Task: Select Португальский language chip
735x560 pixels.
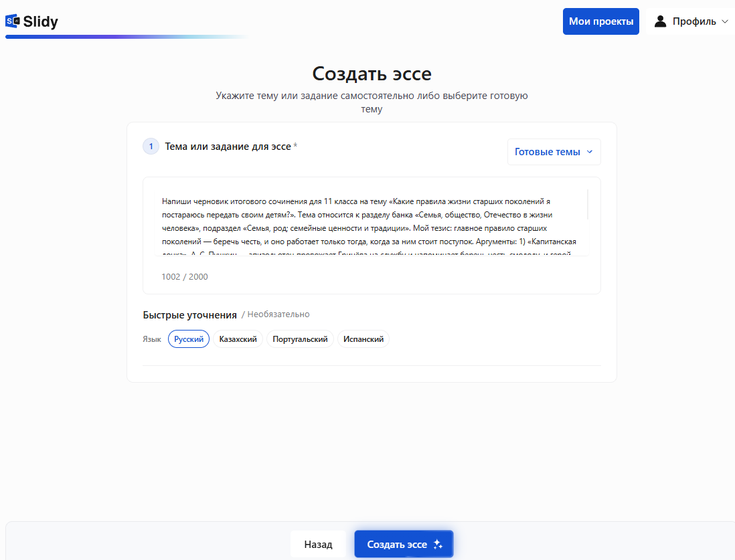Action: point(300,339)
